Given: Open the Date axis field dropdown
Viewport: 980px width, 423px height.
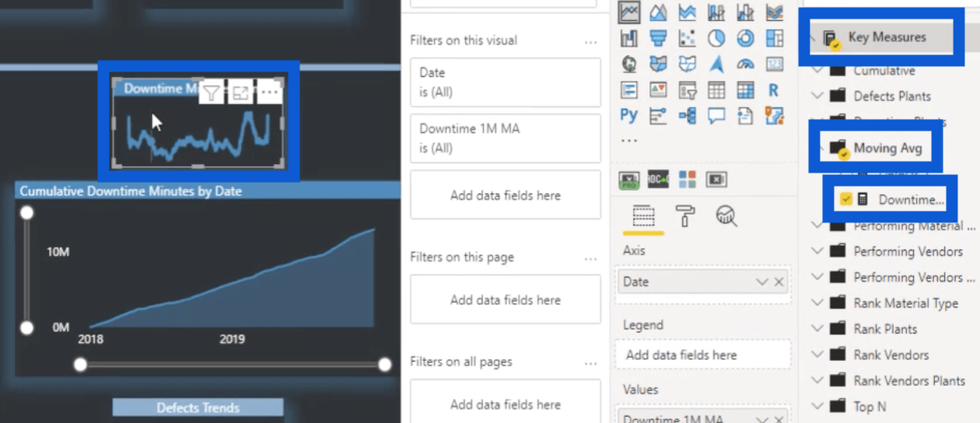Looking at the screenshot, I should [762, 282].
